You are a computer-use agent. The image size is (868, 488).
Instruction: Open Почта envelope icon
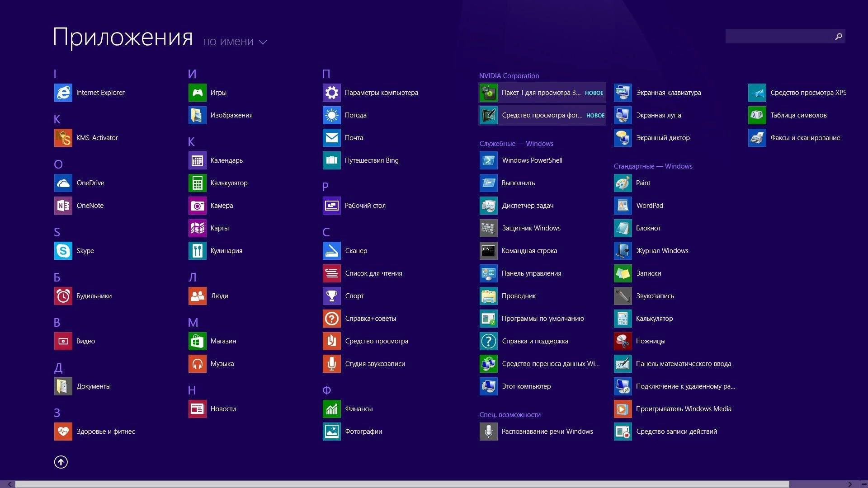click(x=332, y=138)
